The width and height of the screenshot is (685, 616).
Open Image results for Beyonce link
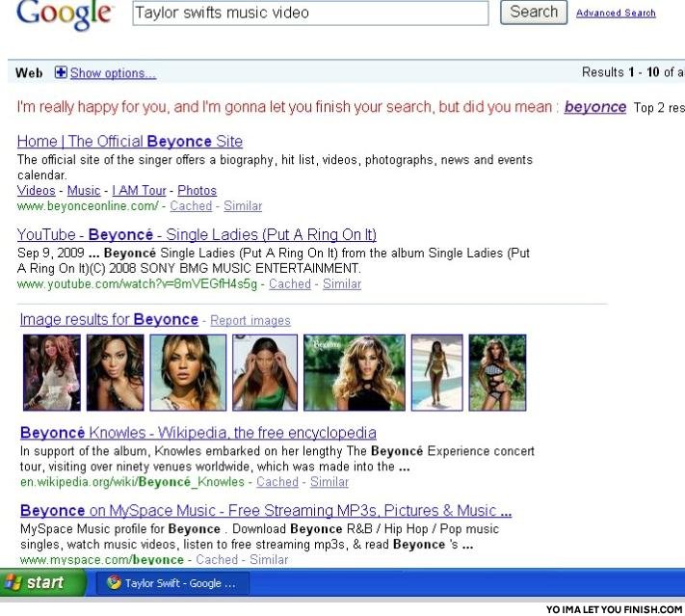coord(109,320)
